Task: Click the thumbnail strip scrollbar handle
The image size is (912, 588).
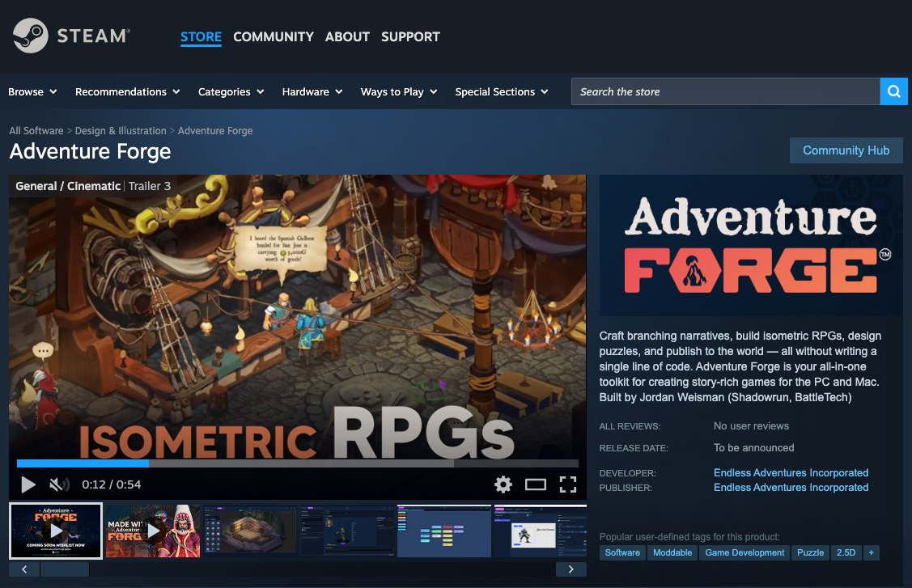Action: [65, 569]
